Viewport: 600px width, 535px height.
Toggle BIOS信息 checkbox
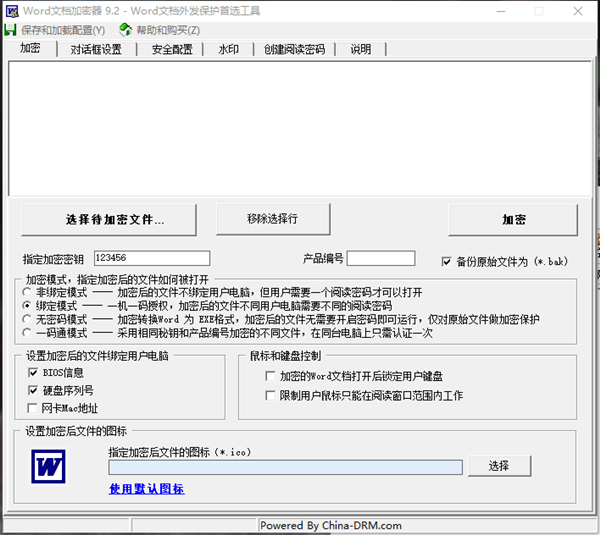pos(33,372)
